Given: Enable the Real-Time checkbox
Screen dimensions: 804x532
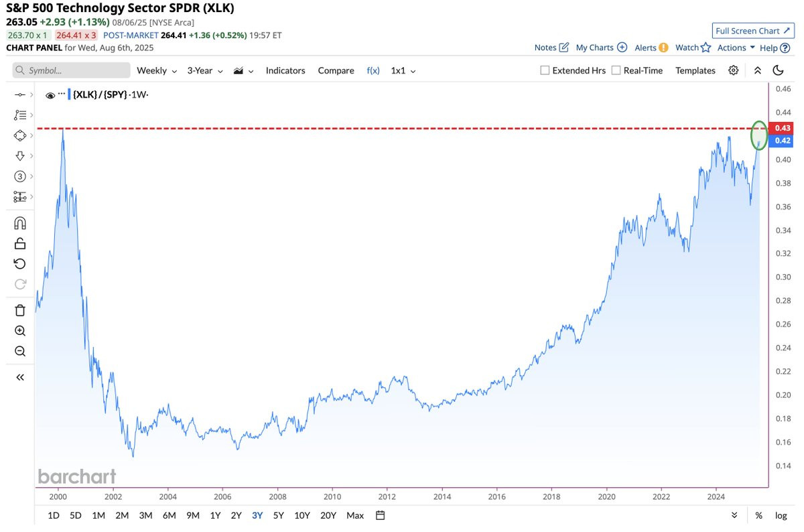Looking at the screenshot, I should [x=616, y=70].
